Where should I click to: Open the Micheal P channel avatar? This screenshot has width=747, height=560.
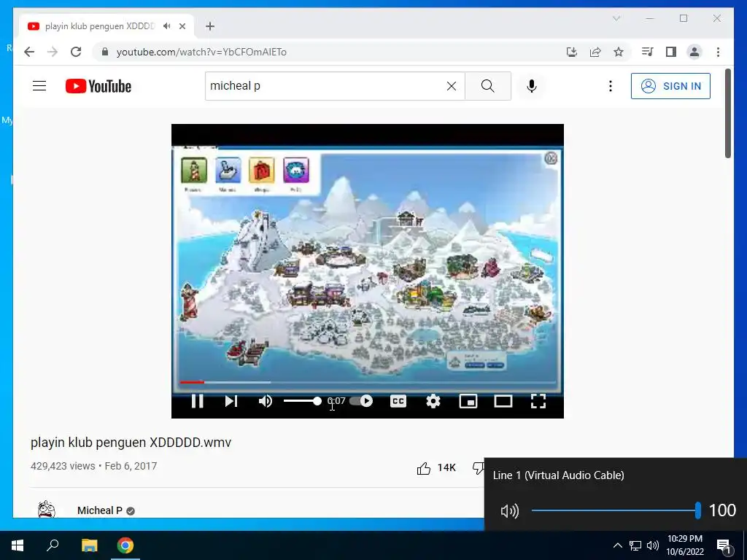(x=47, y=510)
